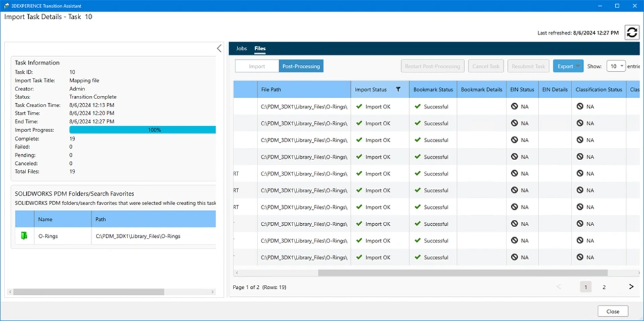Image resolution: width=644 pixels, height=321 pixels.
Task: Click last row EIN Status NA icon
Action: tap(515, 257)
